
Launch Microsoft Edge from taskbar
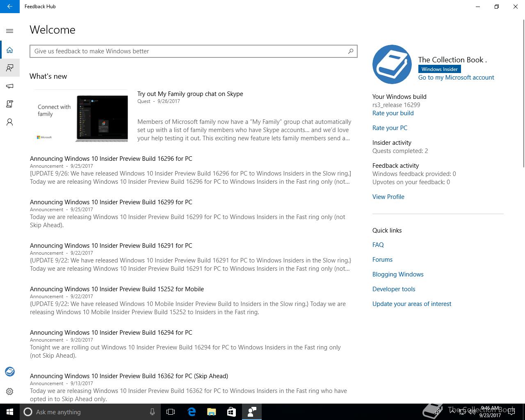click(192, 412)
